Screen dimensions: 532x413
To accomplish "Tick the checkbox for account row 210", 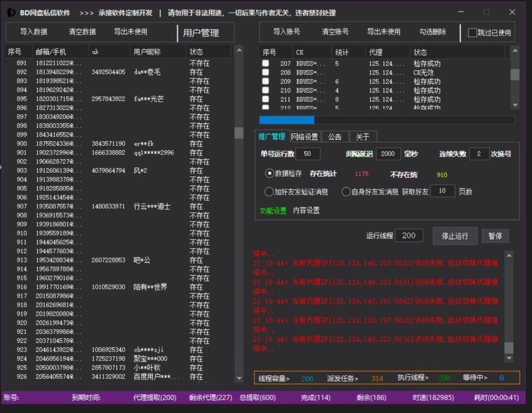I will tap(265, 91).
